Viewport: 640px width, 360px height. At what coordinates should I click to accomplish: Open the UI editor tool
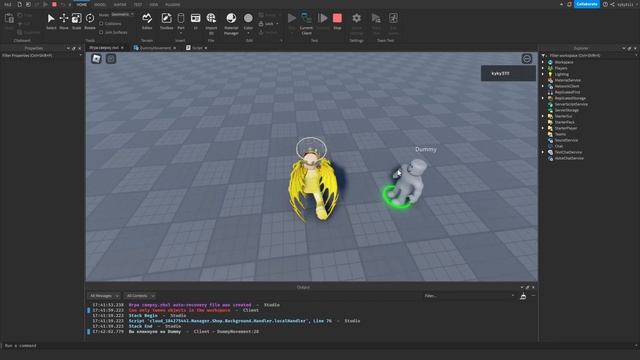[196, 21]
